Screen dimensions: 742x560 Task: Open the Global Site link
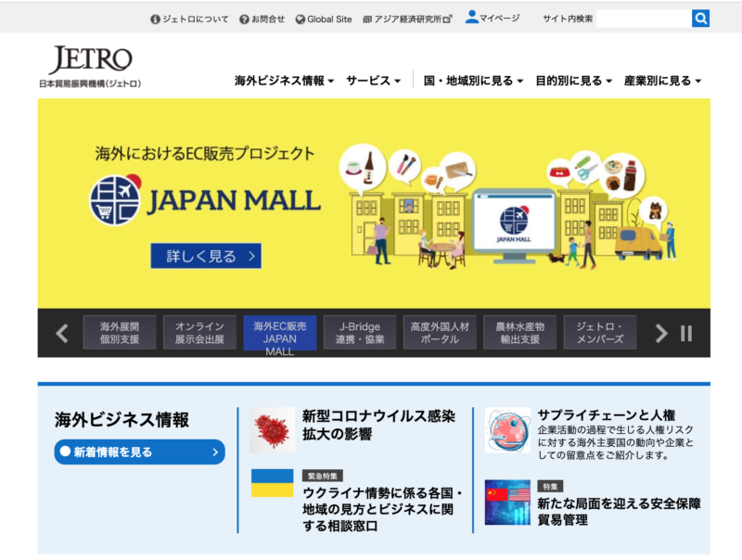pyautogui.click(x=329, y=19)
